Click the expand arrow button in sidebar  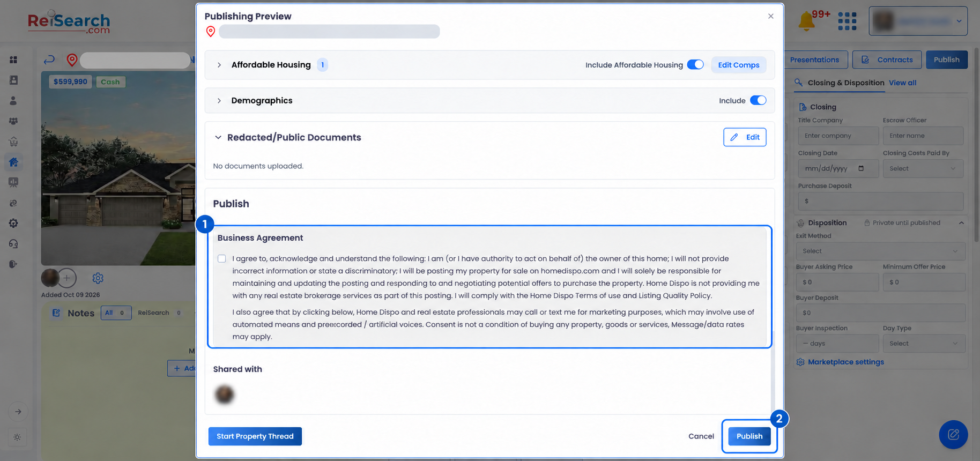18,412
